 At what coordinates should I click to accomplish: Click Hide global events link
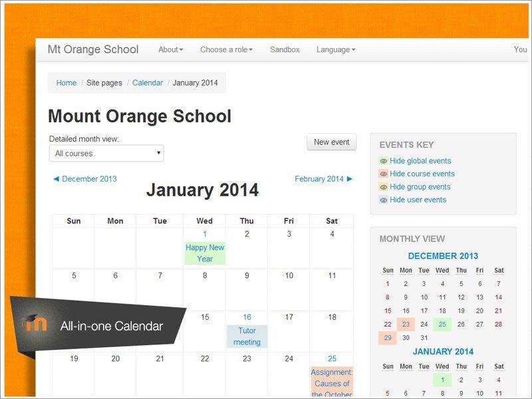(420, 161)
